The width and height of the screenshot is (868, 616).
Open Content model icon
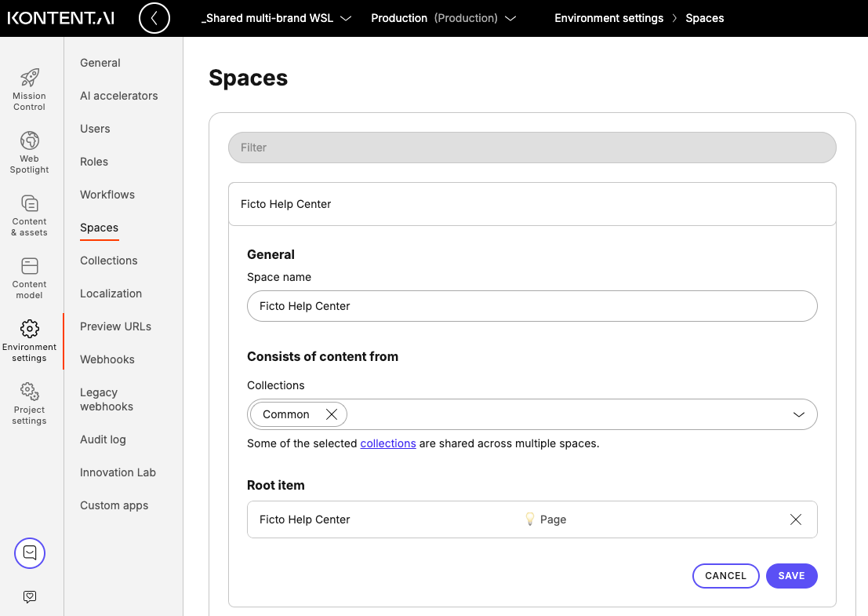point(30,266)
